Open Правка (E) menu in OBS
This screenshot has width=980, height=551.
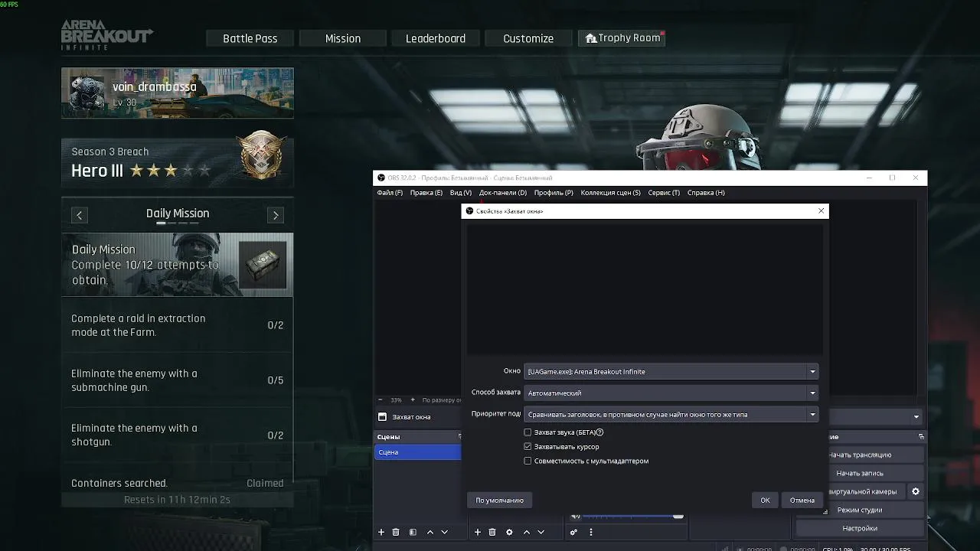(426, 193)
